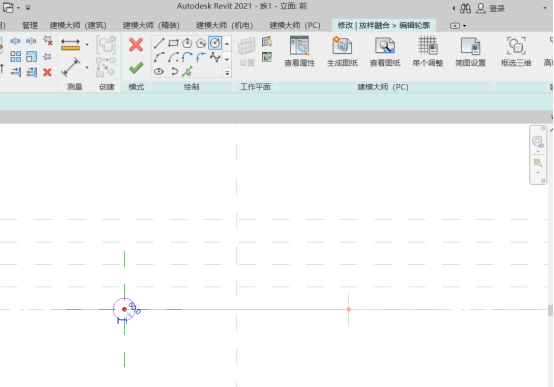The height and width of the screenshot is (387, 554).
Task: Open the measure tool dropdown arrow
Action: point(87,45)
